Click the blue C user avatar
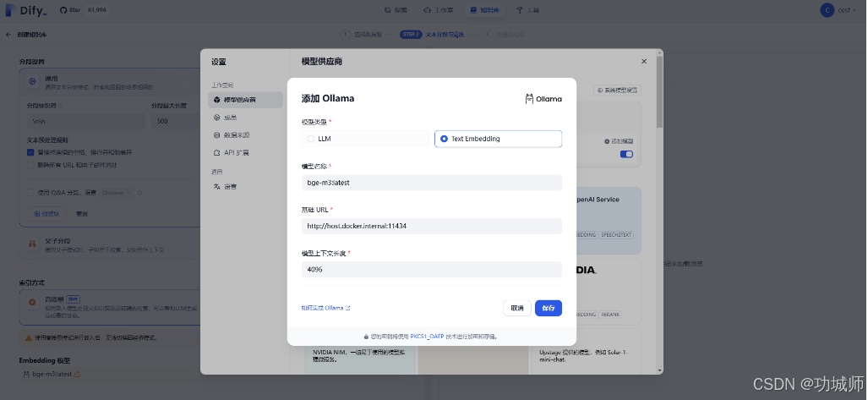Screen dimensions: 868x400 827,10
